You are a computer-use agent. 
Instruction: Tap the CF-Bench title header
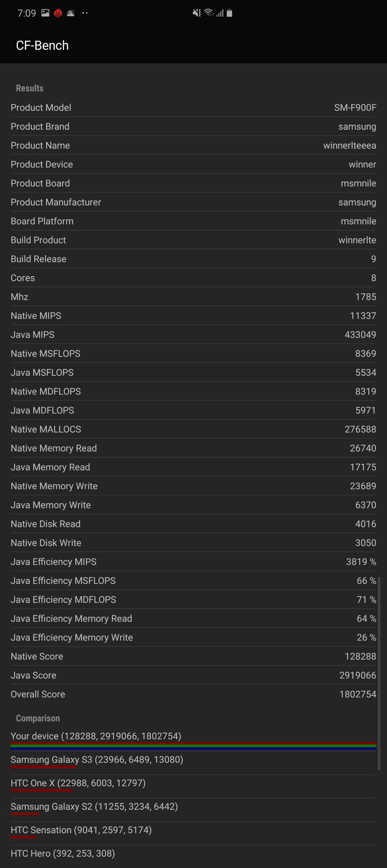(x=42, y=45)
